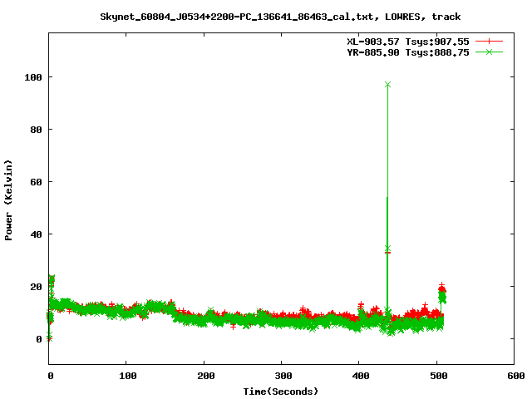Click the x-axis value 200
This screenshot has height=399, width=532.
[x=205, y=376]
